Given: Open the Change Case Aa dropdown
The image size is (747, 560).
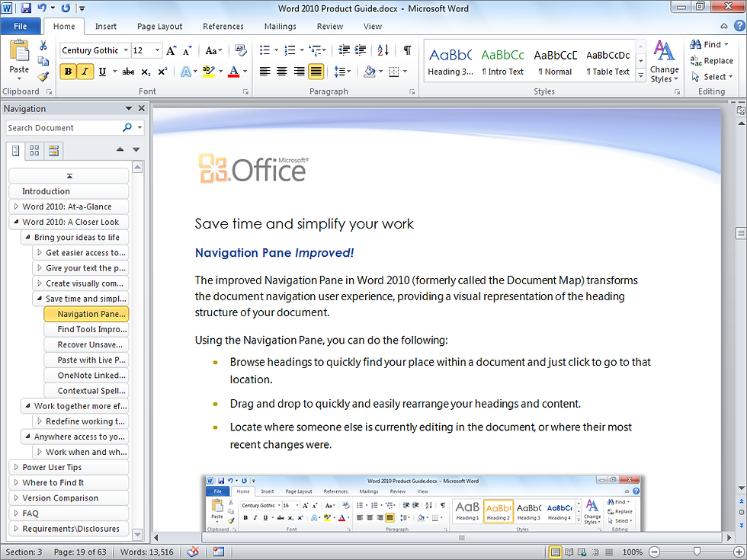Looking at the screenshot, I should 213,50.
